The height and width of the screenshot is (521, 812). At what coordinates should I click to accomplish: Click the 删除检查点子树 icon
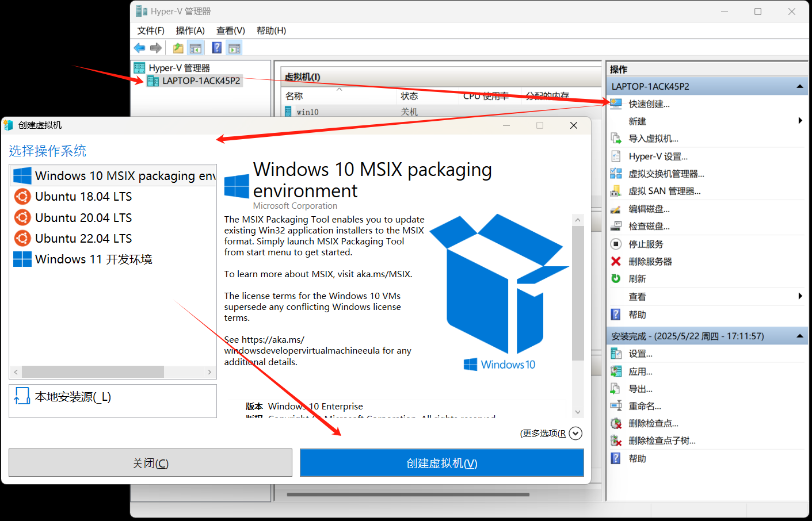(x=616, y=441)
